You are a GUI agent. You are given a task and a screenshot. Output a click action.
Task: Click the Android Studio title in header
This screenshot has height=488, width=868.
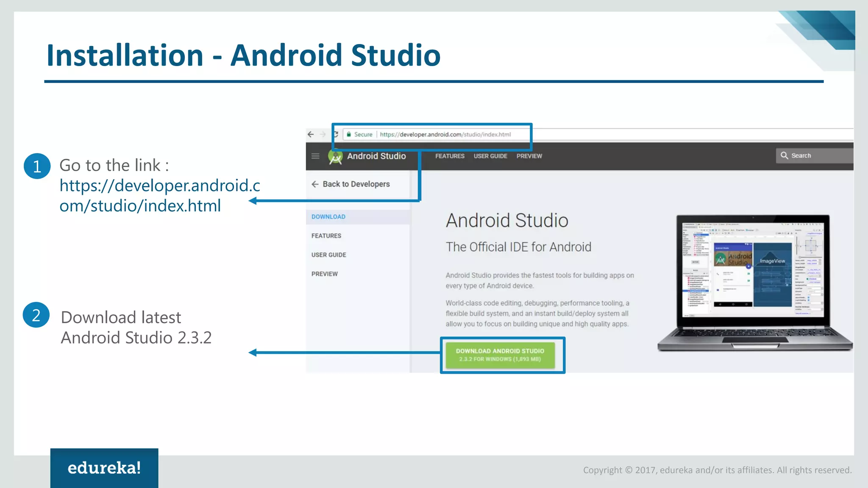tap(376, 156)
